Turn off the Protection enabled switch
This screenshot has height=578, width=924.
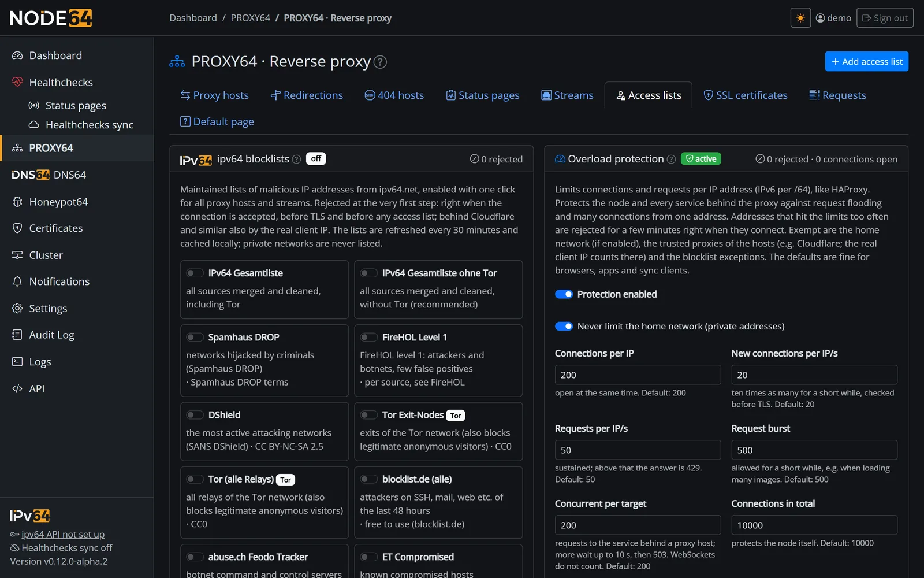tap(564, 294)
